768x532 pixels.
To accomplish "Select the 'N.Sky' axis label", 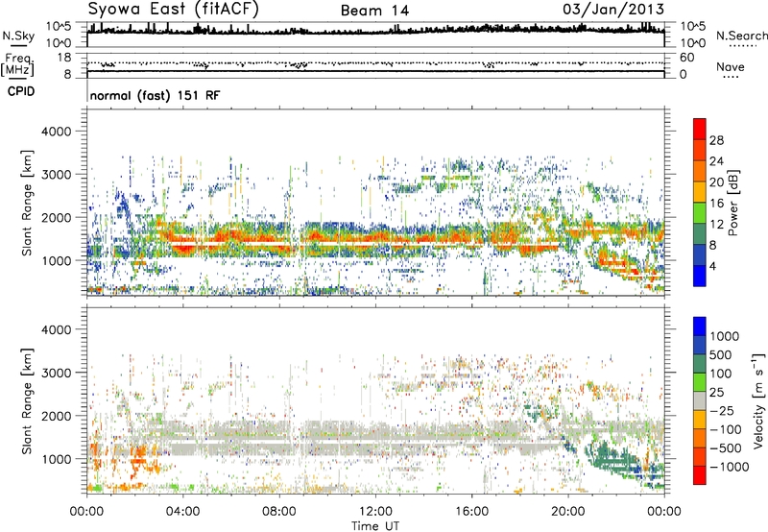I will 18,36.
